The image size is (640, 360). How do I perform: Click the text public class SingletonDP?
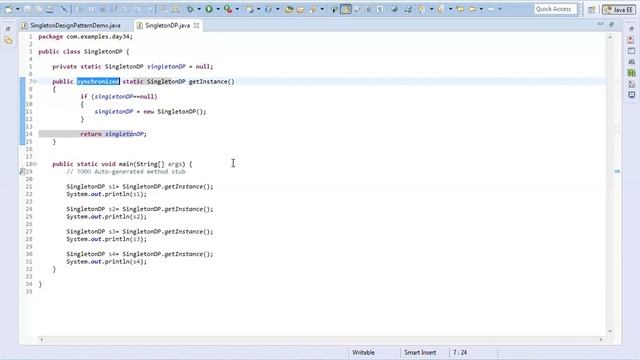pos(80,52)
